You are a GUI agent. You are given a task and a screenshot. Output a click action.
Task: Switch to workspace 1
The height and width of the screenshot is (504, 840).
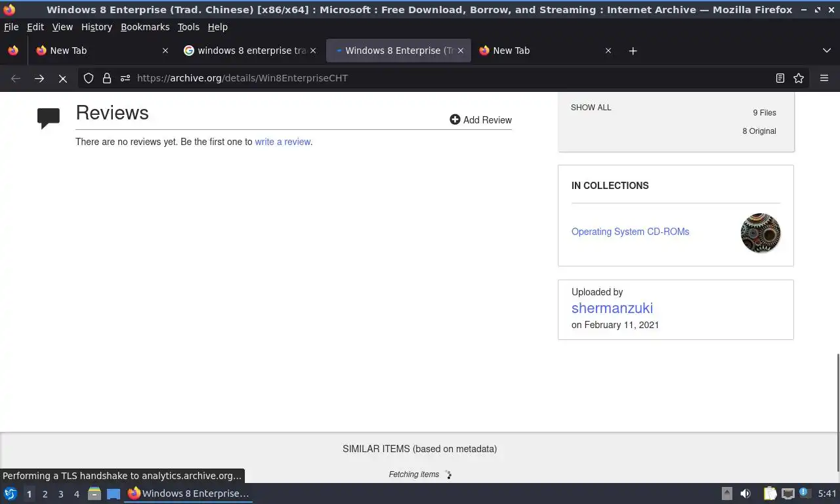pyautogui.click(x=29, y=494)
